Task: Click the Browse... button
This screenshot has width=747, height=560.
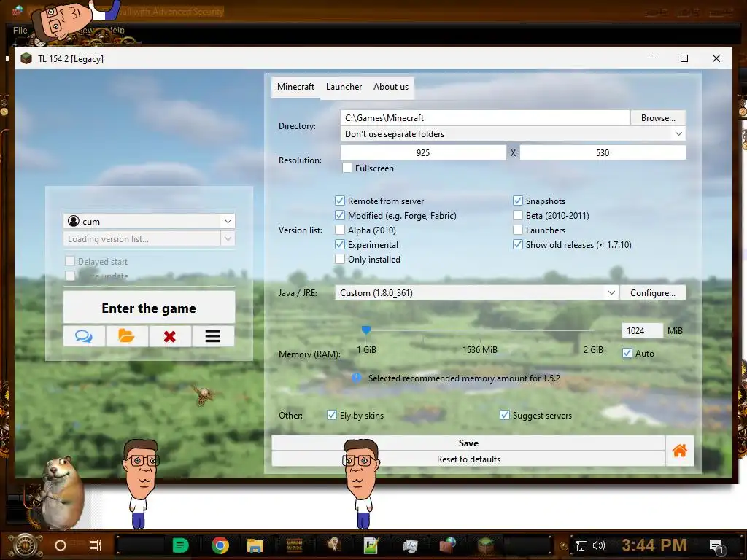Action: pyautogui.click(x=658, y=117)
